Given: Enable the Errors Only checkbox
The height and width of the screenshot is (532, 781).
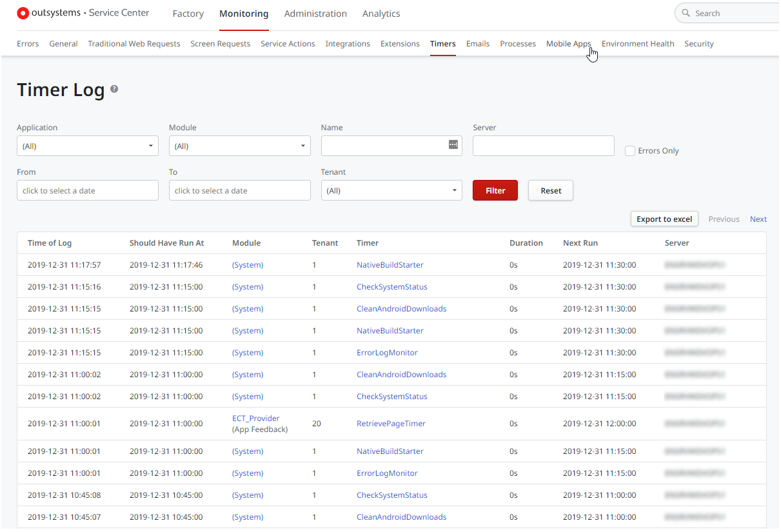Looking at the screenshot, I should (x=630, y=150).
